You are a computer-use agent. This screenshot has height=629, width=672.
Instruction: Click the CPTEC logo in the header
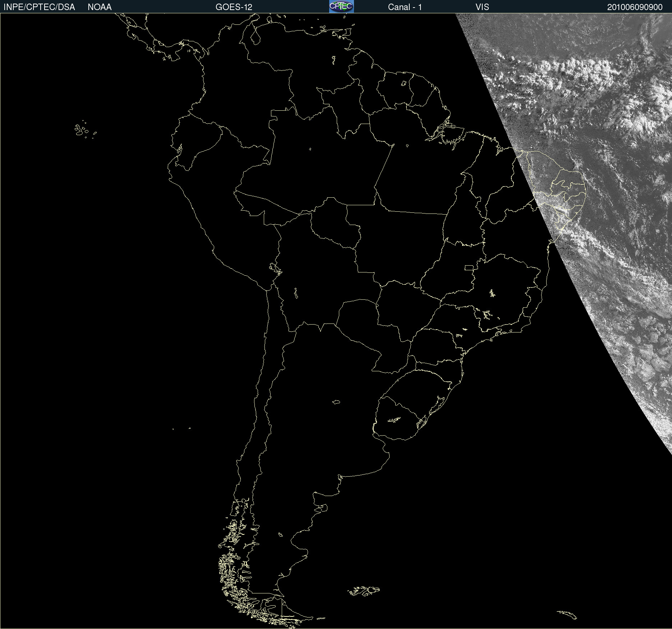(x=341, y=6)
